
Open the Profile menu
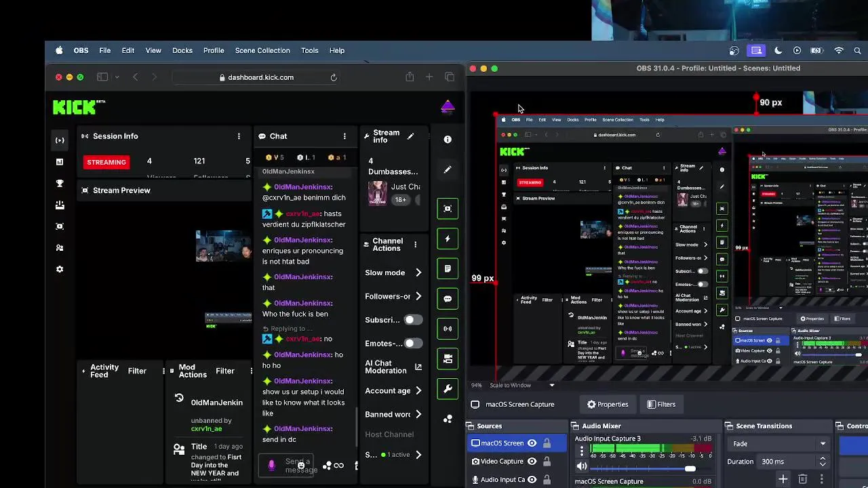pos(214,50)
